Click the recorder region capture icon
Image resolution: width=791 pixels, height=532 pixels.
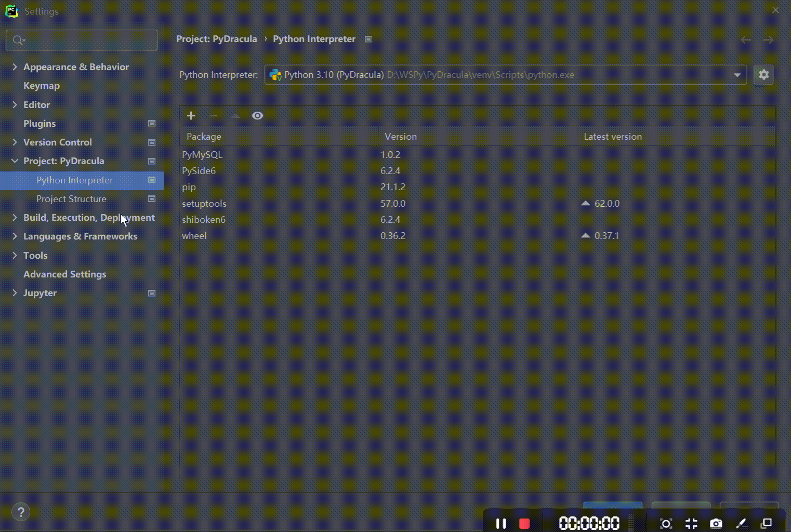tap(666, 523)
